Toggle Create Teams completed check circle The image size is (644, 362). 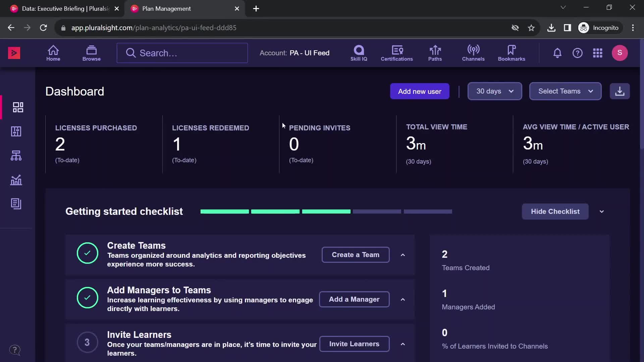point(87,253)
